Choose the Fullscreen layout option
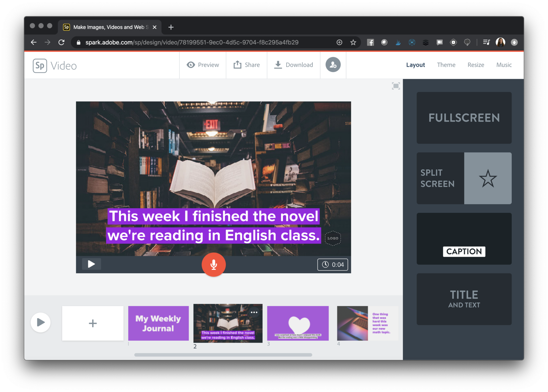Viewport: 548px width, 392px height. tap(464, 118)
